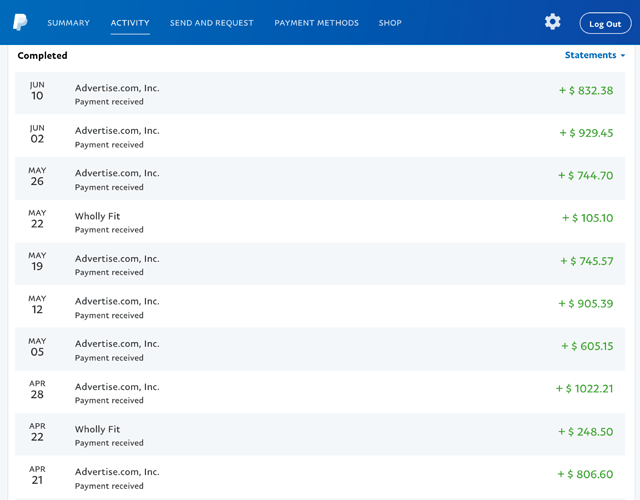Screen dimensions: 640x500
Task: Open May 22 Wholly Fit payment
Action: (x=320, y=221)
